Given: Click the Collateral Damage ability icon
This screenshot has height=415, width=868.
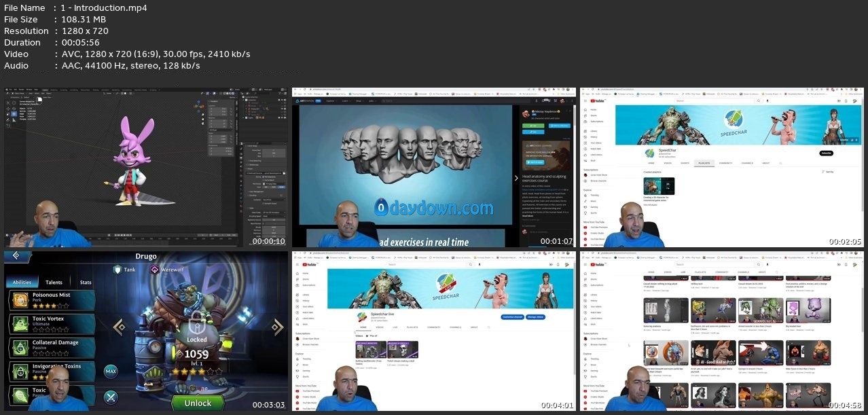Looking at the screenshot, I should pos(20,347).
